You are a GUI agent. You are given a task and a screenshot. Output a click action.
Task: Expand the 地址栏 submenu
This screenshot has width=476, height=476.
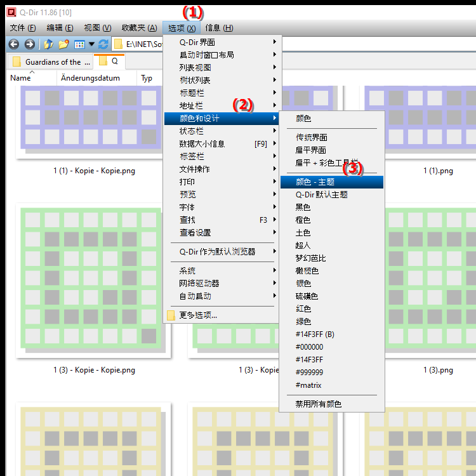pyautogui.click(x=221, y=105)
